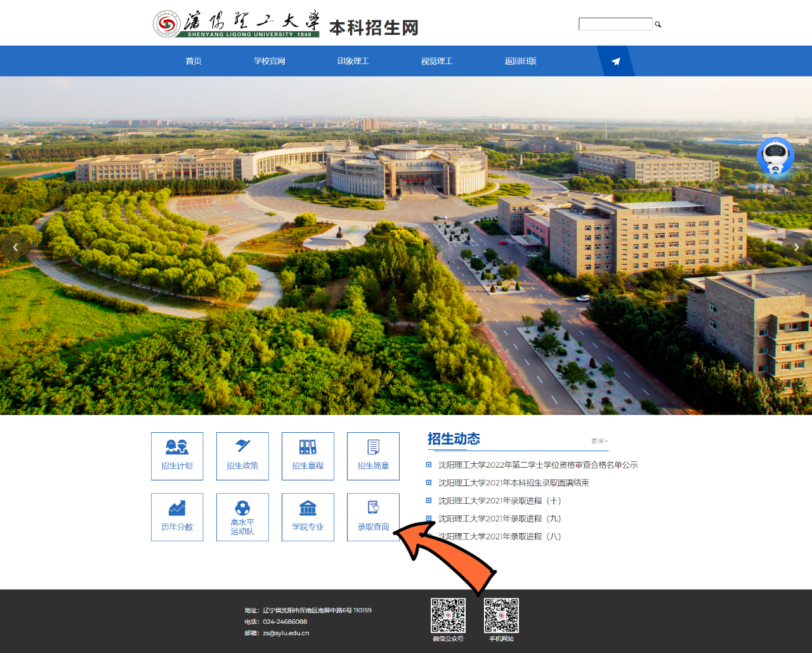Select 返回旧版 in navigation bar
The width and height of the screenshot is (812, 653).
click(521, 62)
